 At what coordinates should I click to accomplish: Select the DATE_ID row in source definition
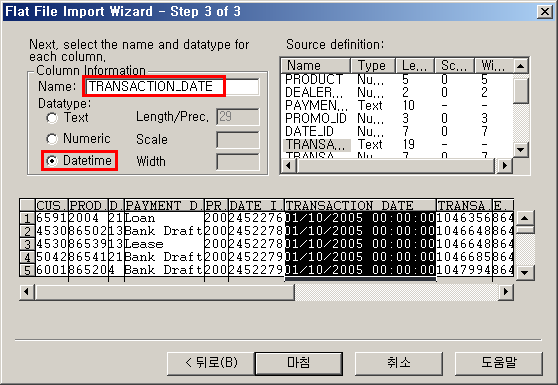[x=398, y=131]
